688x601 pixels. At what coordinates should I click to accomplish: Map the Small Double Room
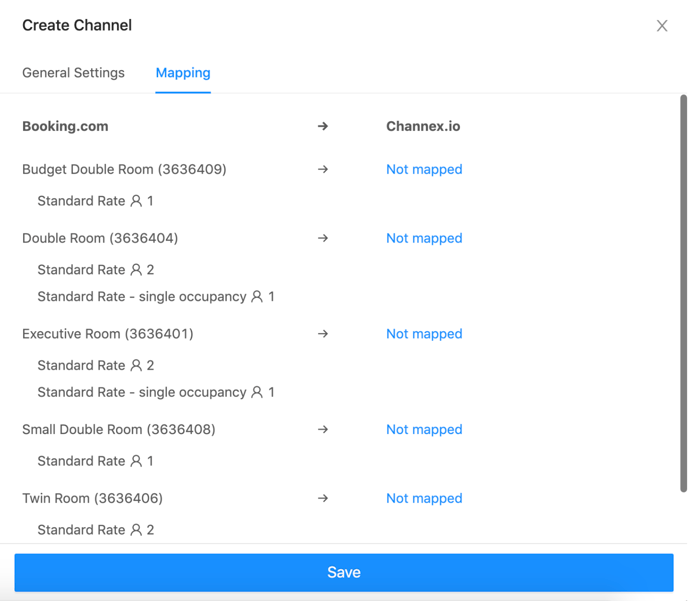point(424,429)
